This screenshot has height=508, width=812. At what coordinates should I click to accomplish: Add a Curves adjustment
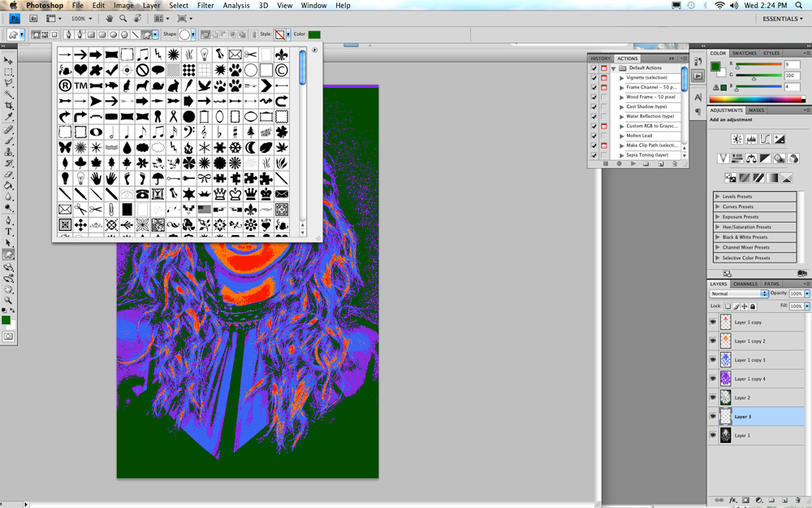point(765,139)
